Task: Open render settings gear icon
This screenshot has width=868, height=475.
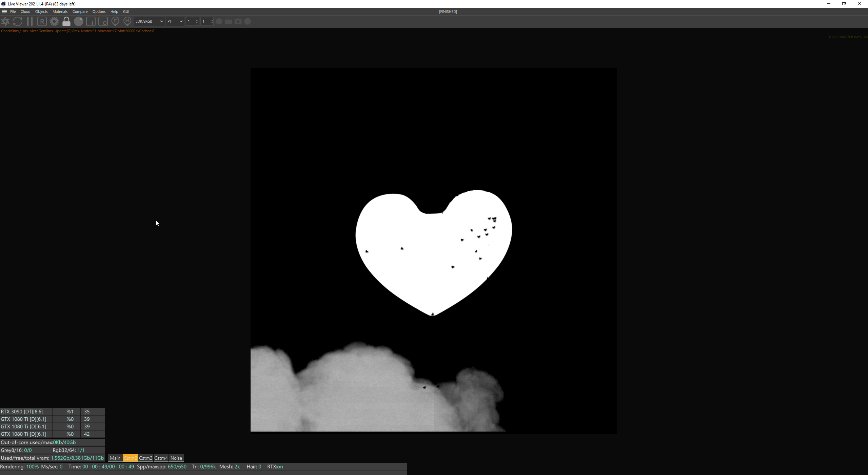Action: pyautogui.click(x=54, y=22)
